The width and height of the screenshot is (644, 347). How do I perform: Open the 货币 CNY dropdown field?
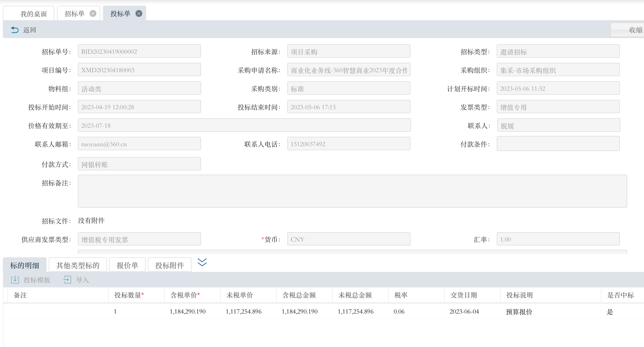[349, 239]
